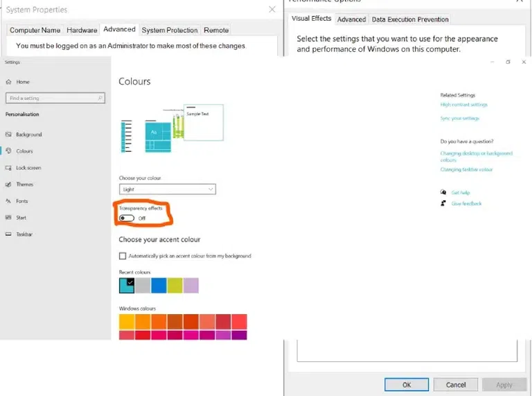532x396 pixels.
Task: Open Changing taskbar colour link
Action: click(x=466, y=169)
